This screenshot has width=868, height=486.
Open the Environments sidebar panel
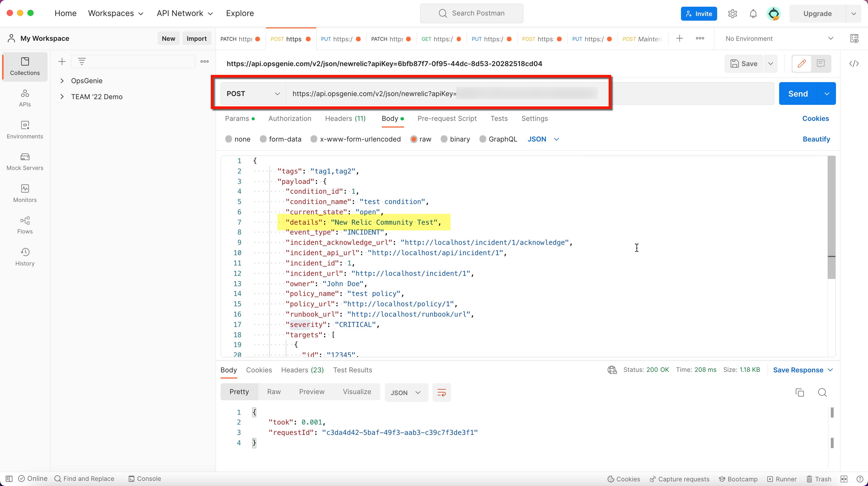(25, 130)
